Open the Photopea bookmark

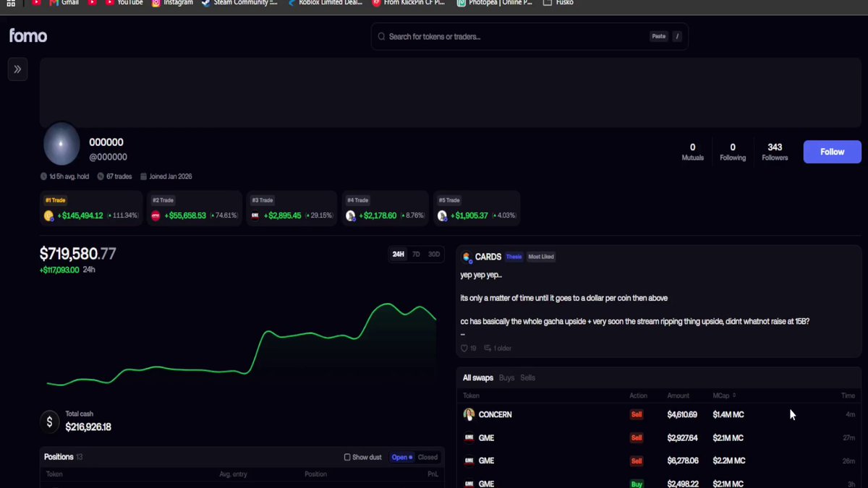click(494, 3)
